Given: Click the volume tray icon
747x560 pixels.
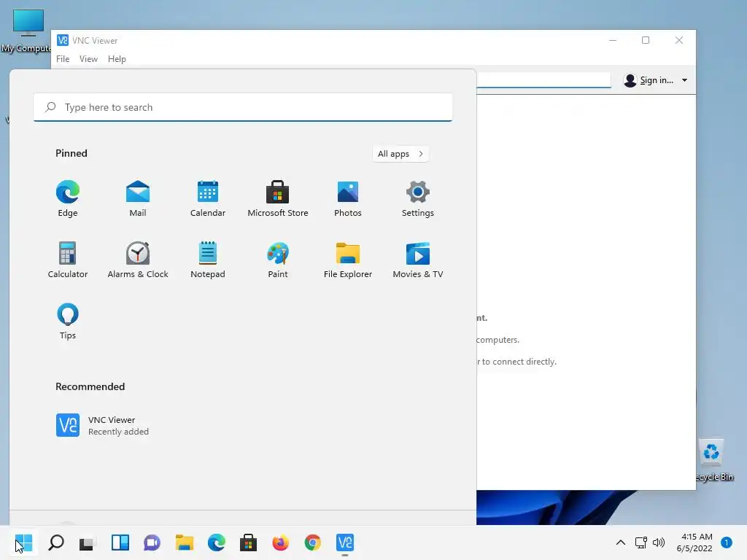Looking at the screenshot, I should [659, 542].
